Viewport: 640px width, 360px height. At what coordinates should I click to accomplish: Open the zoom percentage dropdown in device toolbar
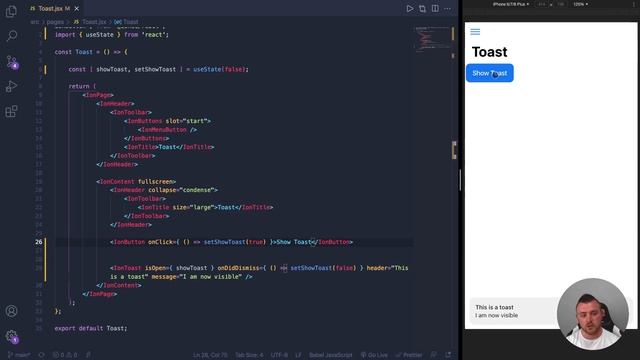(580, 4)
